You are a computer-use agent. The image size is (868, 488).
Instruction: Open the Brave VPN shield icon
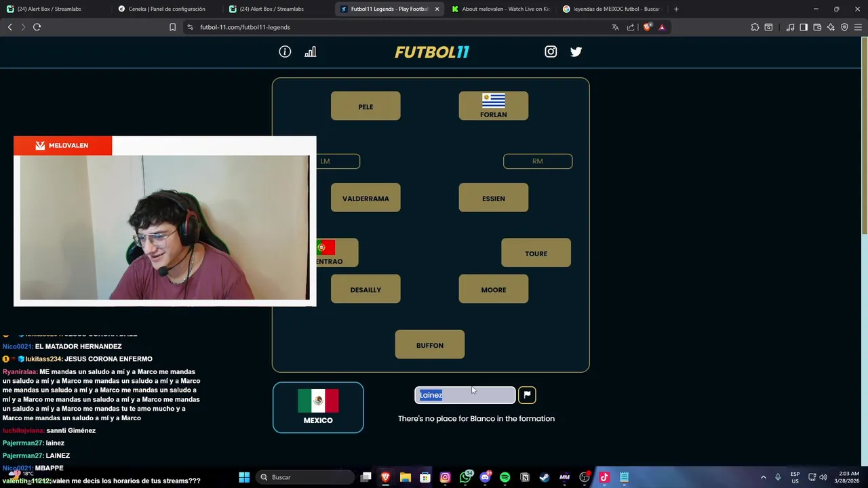844,27
